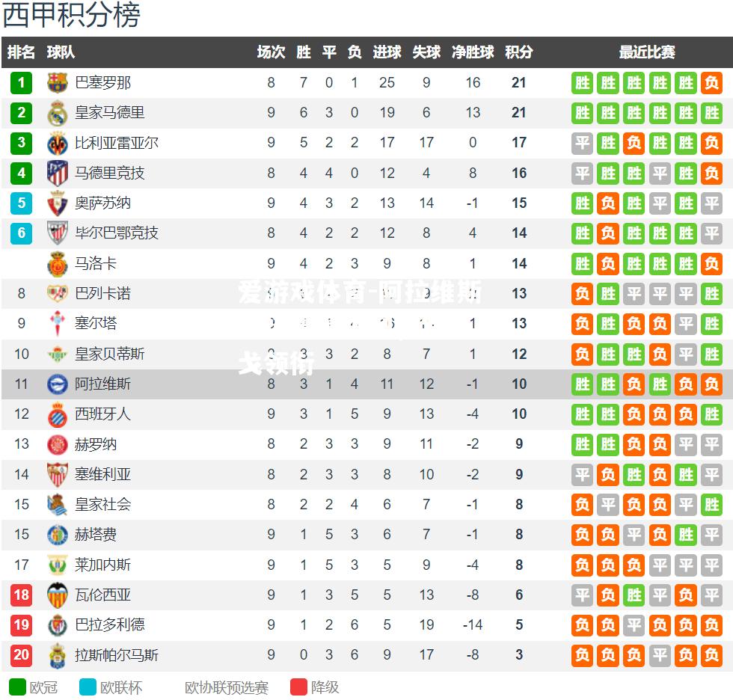The image size is (733, 700).
Task: Click the Celta Vigo crest
Action: (x=57, y=323)
